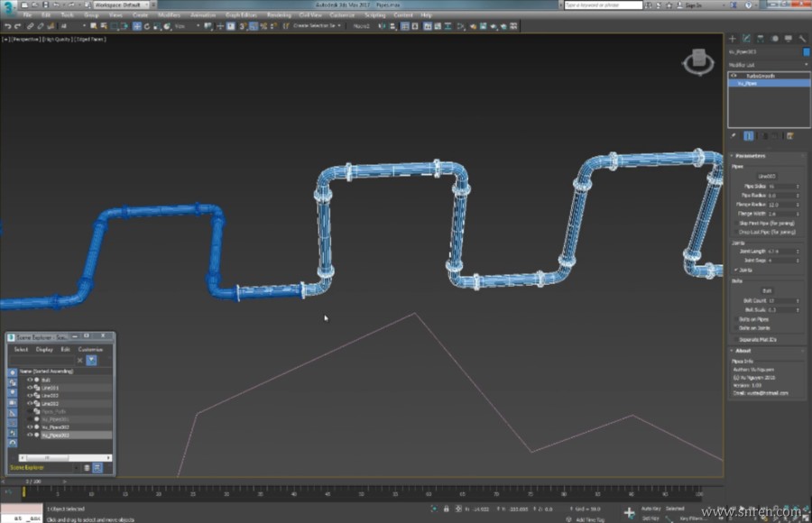Click the object color swatch beside name
Viewport: 812px width, 523px height.
click(807, 51)
